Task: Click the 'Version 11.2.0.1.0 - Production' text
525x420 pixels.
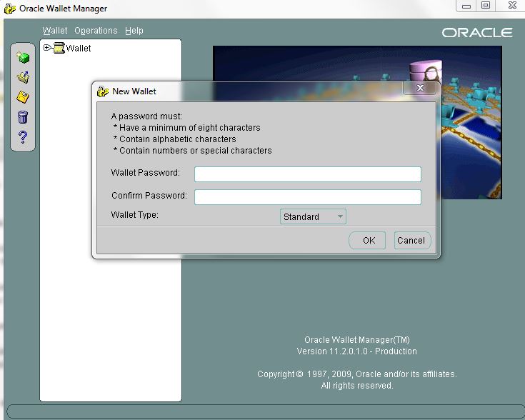Action: click(356, 351)
